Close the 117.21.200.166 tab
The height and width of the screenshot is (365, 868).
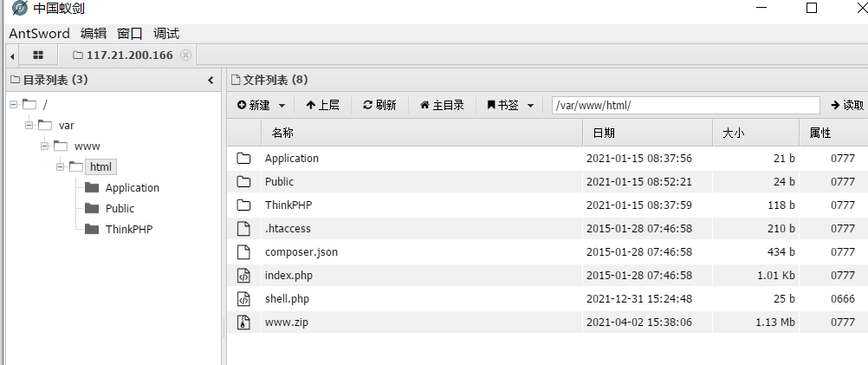186,55
